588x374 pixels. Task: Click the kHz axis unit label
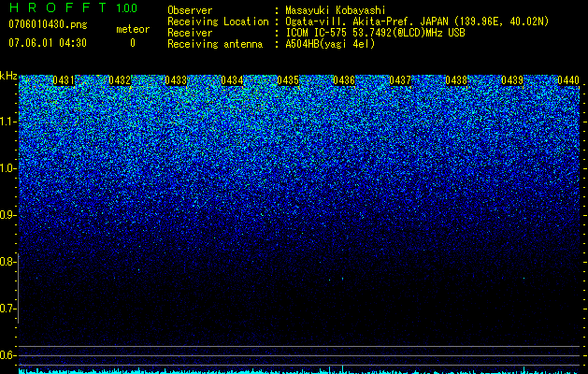click(8, 76)
